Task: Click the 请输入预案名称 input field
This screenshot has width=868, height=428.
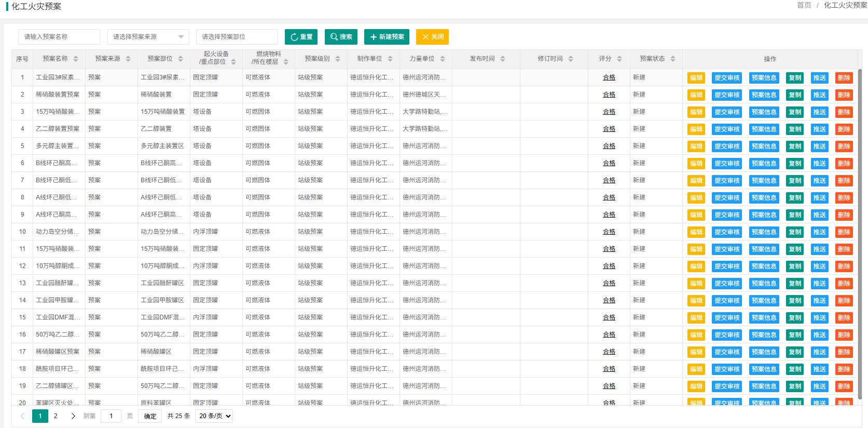Action: click(59, 37)
